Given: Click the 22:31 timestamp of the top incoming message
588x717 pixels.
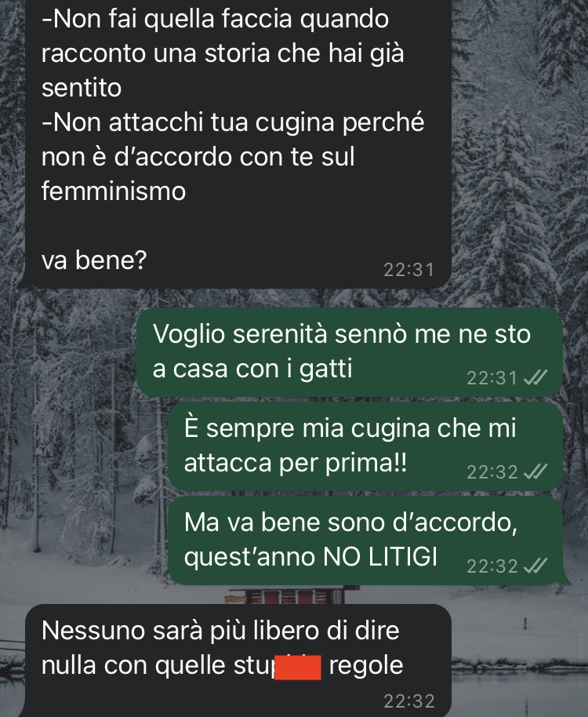Looking at the screenshot, I should 408,270.
